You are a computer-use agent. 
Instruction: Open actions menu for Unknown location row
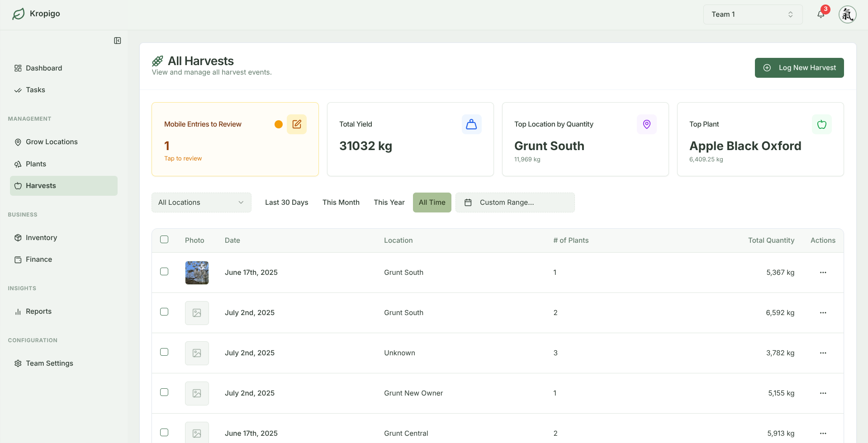coord(823,353)
